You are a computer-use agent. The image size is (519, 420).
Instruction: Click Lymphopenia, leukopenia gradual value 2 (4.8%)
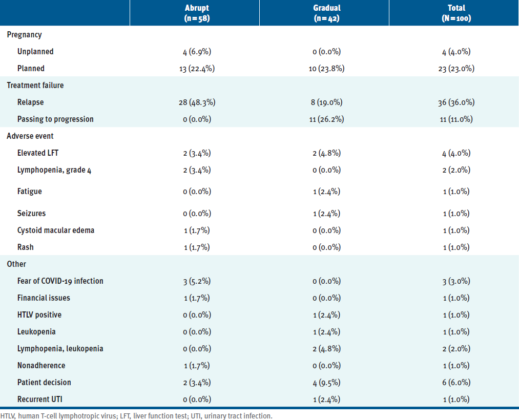click(327, 349)
